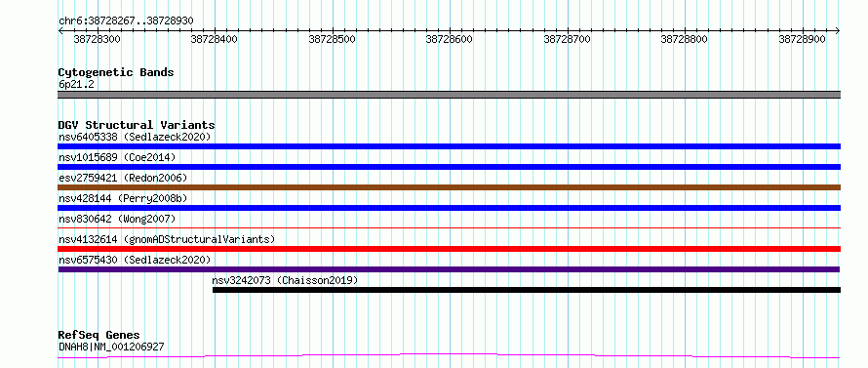Click ruler position 38728800
This screenshot has width=868, height=368.
point(685,39)
